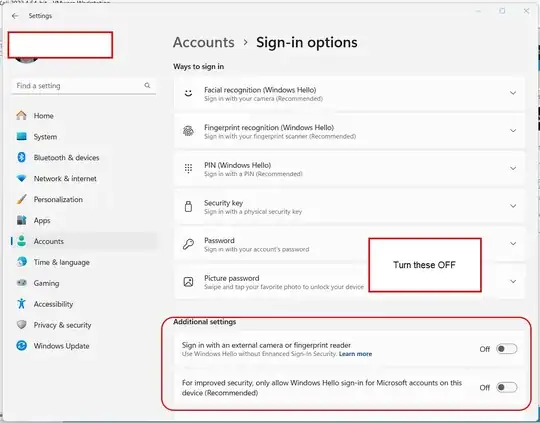
Task: Click the System monitor icon
Action: coord(21,136)
